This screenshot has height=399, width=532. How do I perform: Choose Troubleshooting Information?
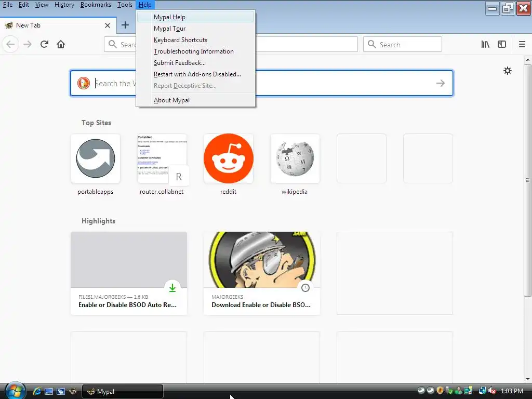(x=195, y=51)
